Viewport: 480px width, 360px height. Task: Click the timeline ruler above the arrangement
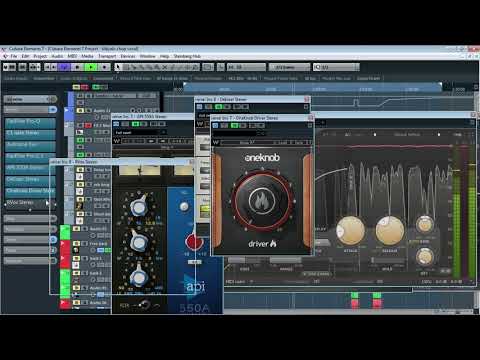pyautogui.click(x=313, y=88)
